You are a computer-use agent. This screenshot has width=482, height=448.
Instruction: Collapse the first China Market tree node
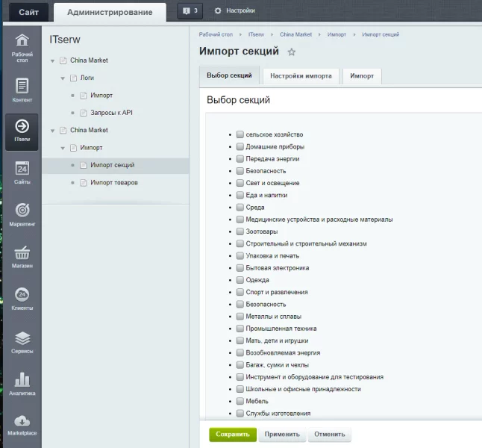(x=53, y=60)
